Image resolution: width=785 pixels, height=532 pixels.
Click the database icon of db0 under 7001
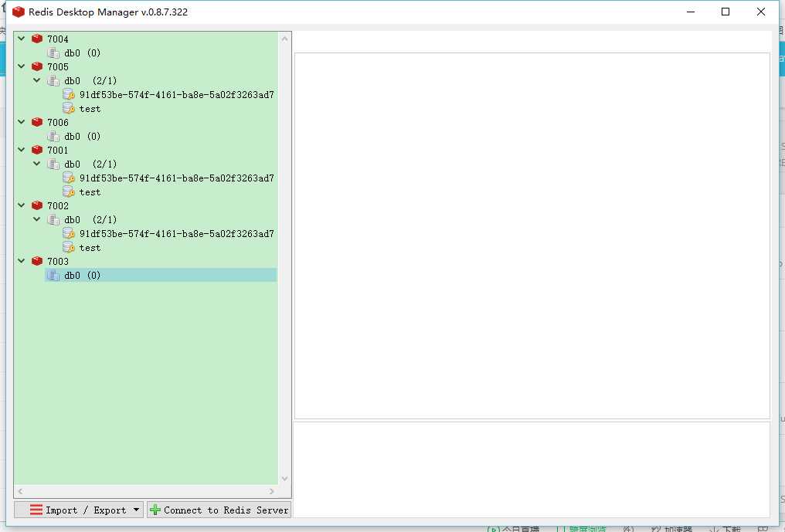(53, 164)
